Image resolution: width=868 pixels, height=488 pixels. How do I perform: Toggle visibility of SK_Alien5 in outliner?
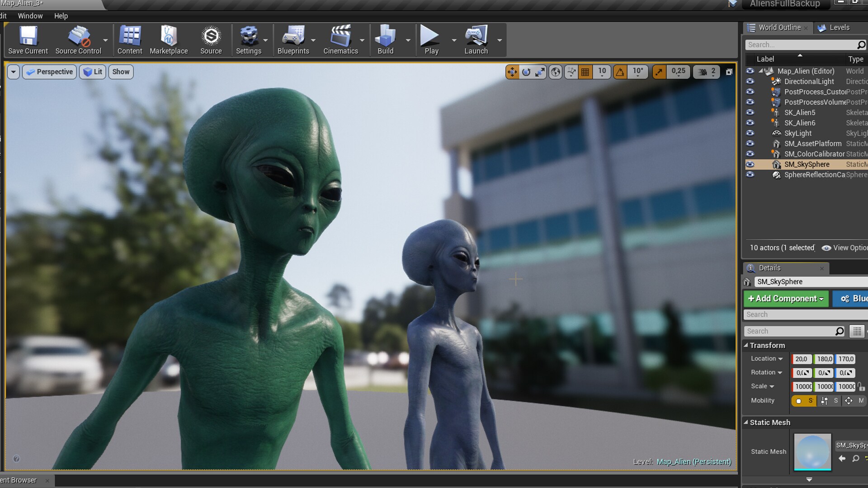pyautogui.click(x=750, y=113)
